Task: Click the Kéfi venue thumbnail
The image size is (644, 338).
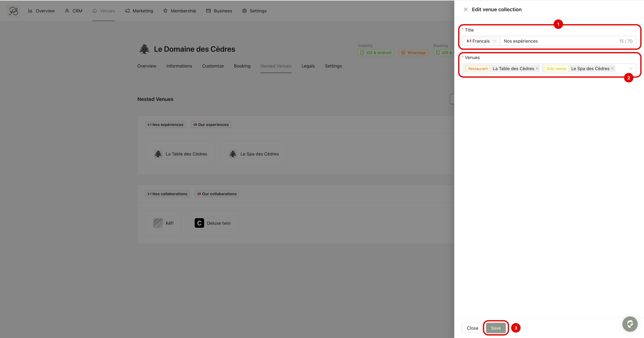Action: (x=158, y=223)
